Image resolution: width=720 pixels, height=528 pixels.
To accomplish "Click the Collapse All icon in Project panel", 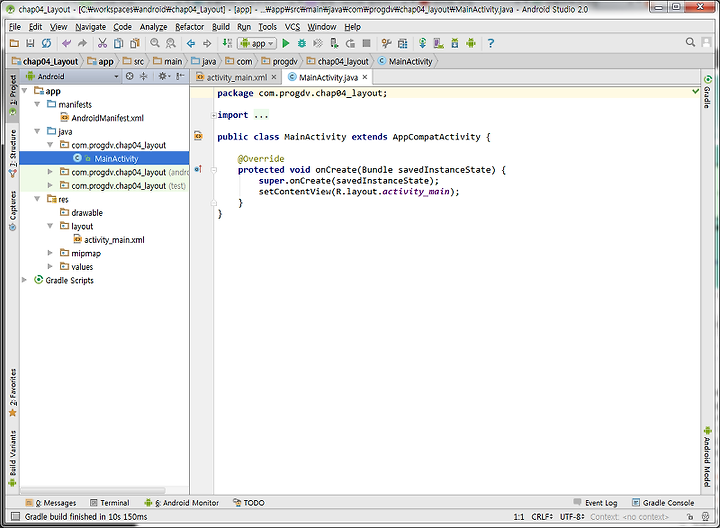I will [144, 76].
